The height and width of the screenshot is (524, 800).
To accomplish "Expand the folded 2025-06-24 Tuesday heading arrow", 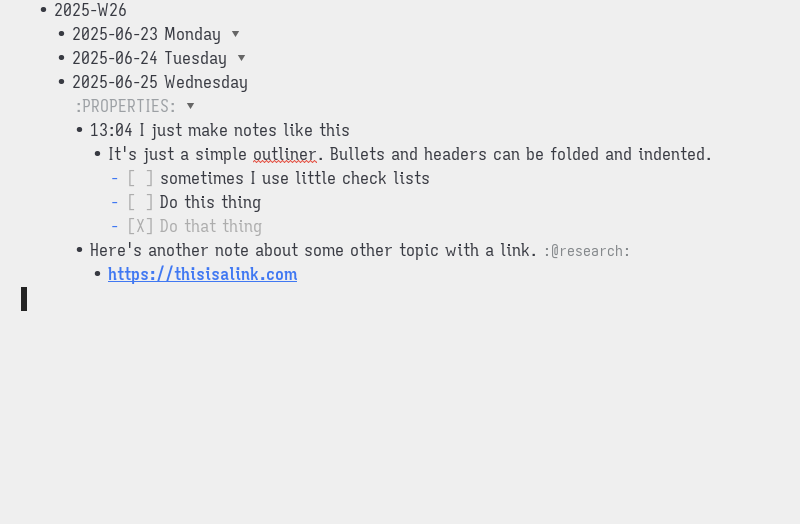I will click(241, 58).
